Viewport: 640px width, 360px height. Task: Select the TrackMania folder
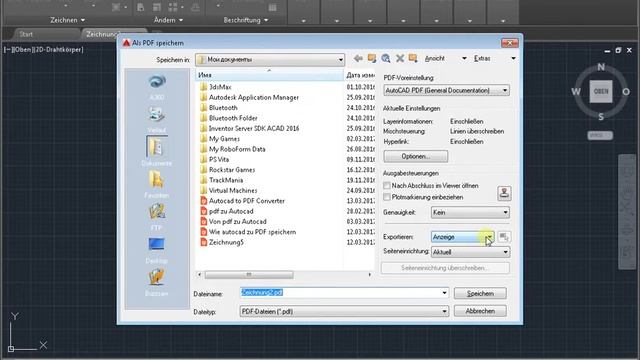coord(222,180)
